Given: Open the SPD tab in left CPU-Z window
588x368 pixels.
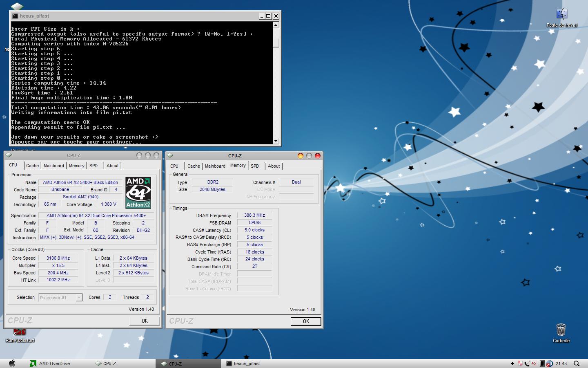Looking at the screenshot, I should click(94, 166).
